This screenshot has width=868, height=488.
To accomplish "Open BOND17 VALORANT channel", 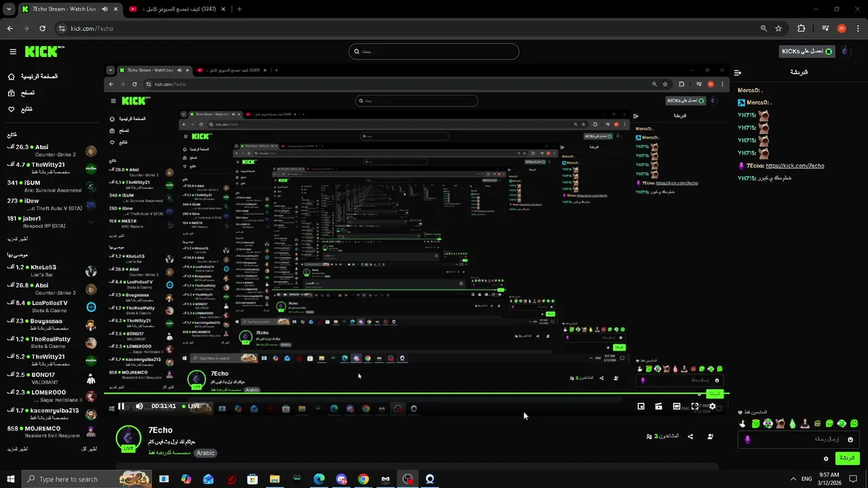I will 52,378.
